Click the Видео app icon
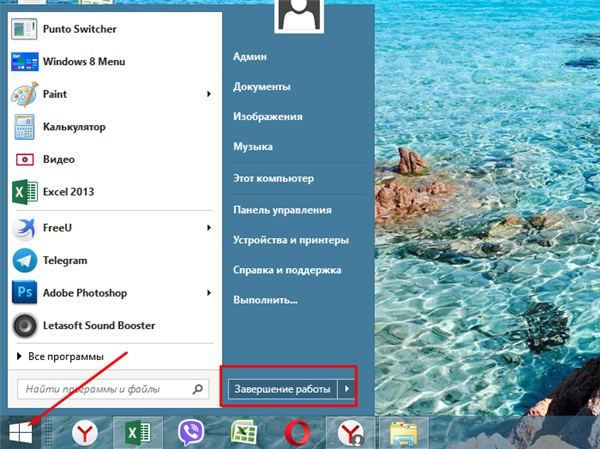 pos(24,159)
